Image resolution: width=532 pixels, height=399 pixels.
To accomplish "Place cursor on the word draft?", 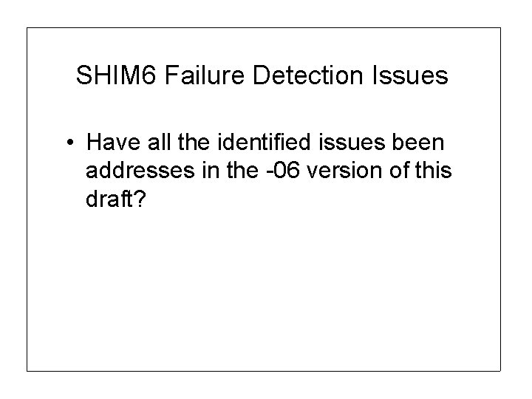I will point(116,198).
